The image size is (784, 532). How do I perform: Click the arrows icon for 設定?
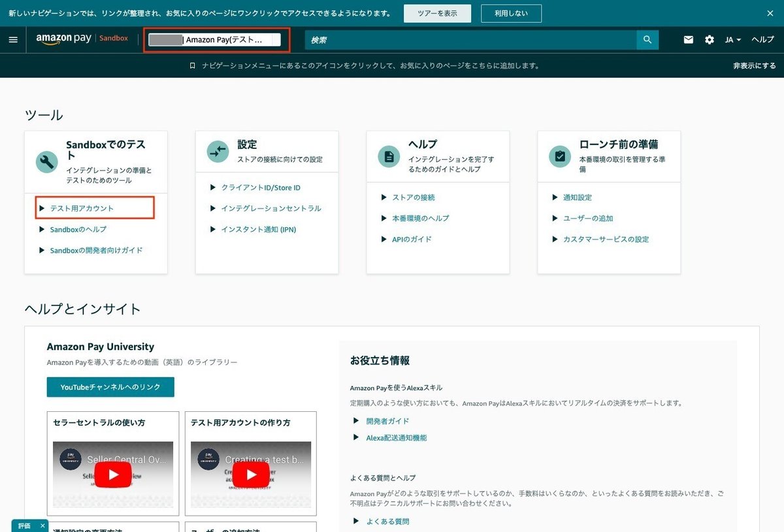tap(218, 152)
